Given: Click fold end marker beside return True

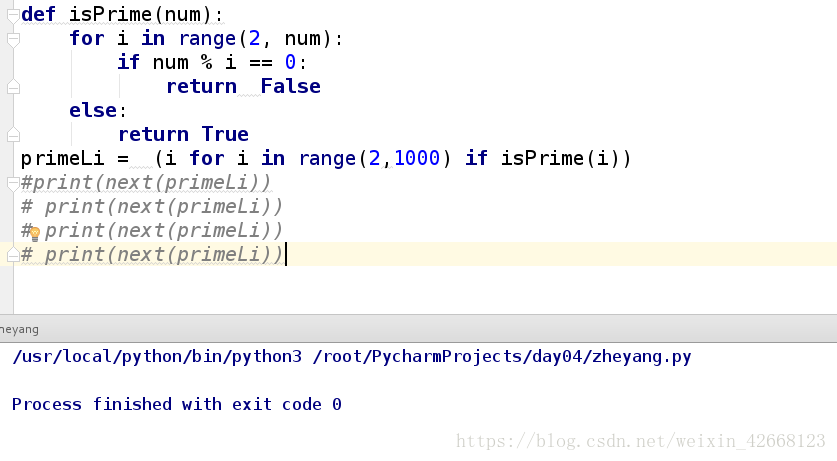Looking at the screenshot, I should (13, 135).
